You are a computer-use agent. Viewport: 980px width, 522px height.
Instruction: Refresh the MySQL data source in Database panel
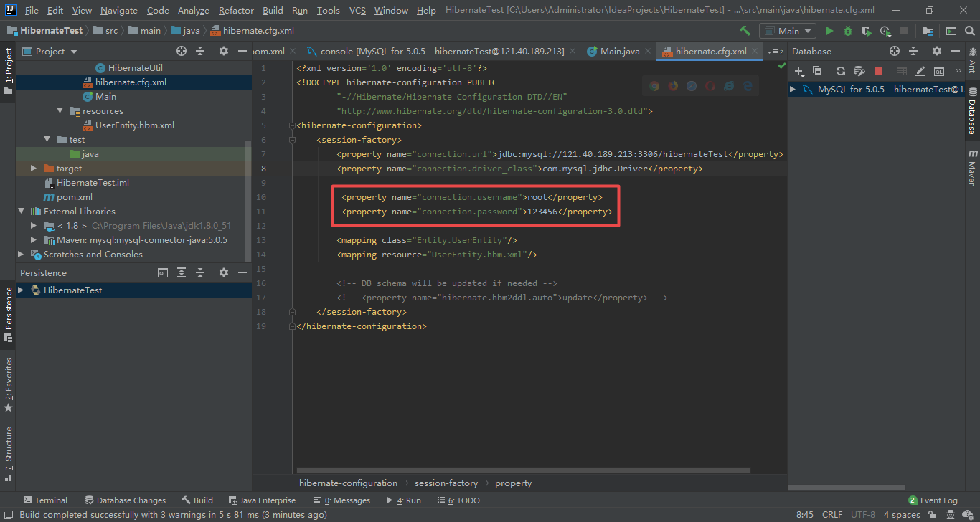click(841, 72)
